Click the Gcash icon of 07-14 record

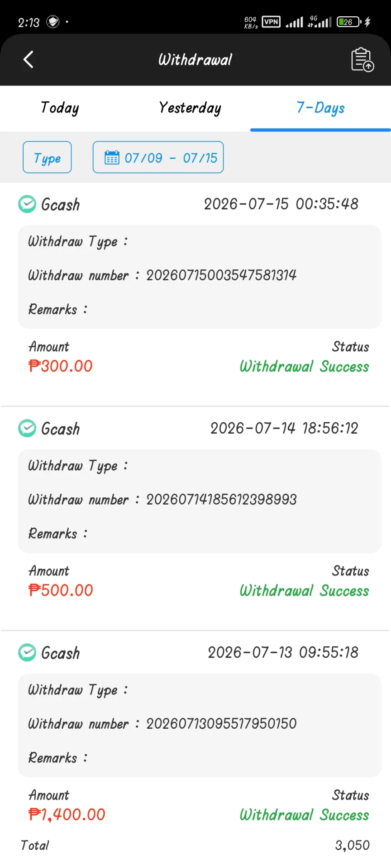click(x=27, y=428)
